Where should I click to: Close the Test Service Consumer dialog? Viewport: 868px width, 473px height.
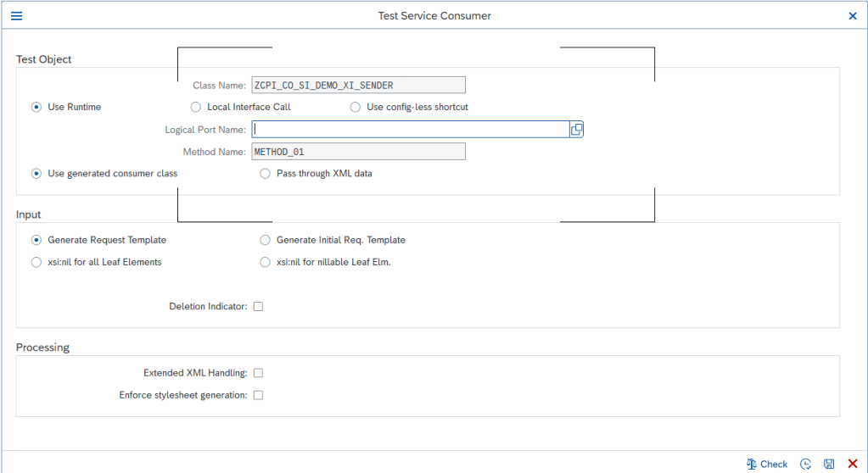coord(853,16)
